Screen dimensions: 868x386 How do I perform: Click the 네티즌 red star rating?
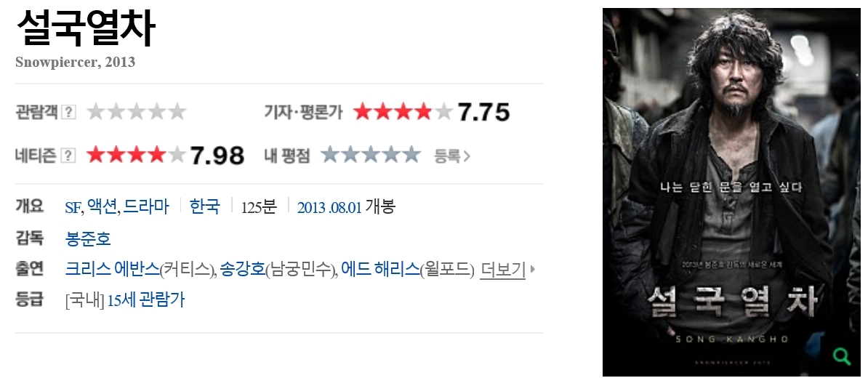click(x=136, y=156)
